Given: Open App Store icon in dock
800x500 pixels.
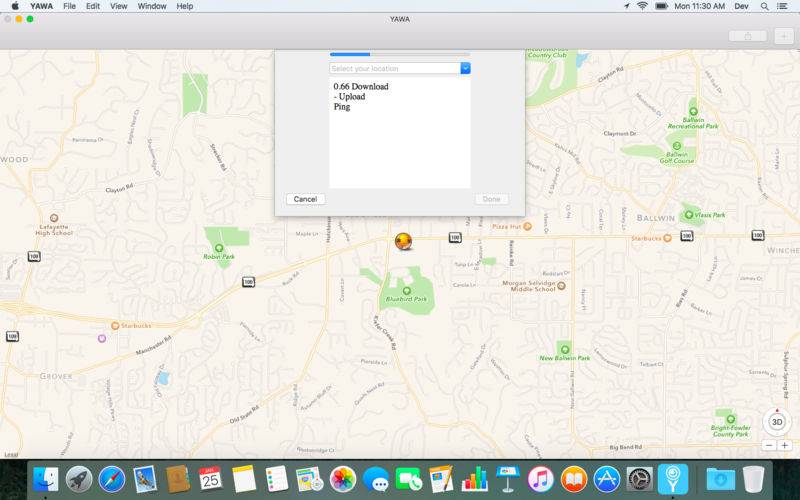Looking at the screenshot, I should [607, 480].
